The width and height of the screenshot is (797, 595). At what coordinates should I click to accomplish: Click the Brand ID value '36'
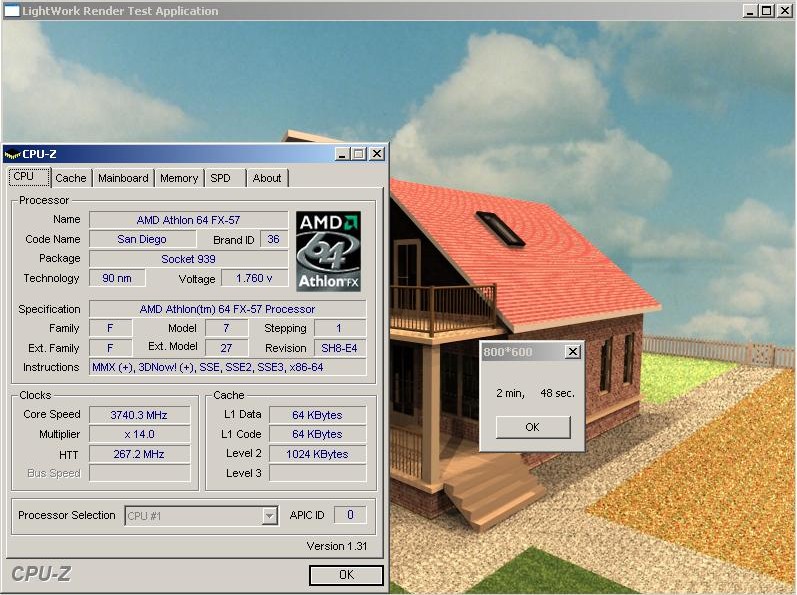tap(274, 239)
